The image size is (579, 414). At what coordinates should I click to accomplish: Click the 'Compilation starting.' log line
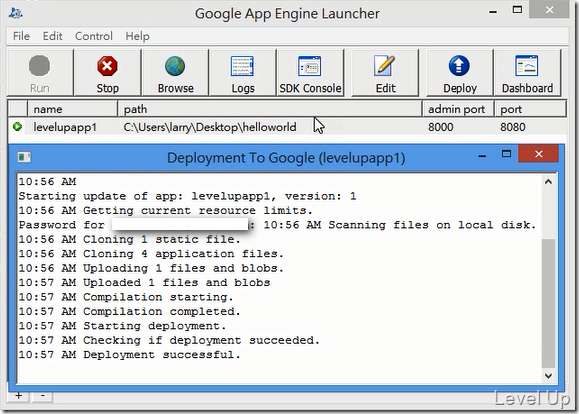126,297
